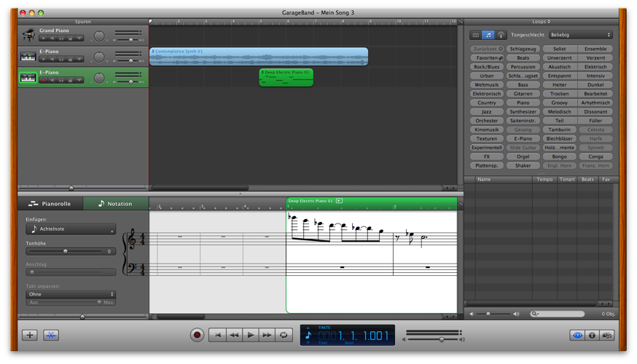Open the media browser button
Image resolution: width=637 pixels, height=364 pixels.
coord(606,335)
